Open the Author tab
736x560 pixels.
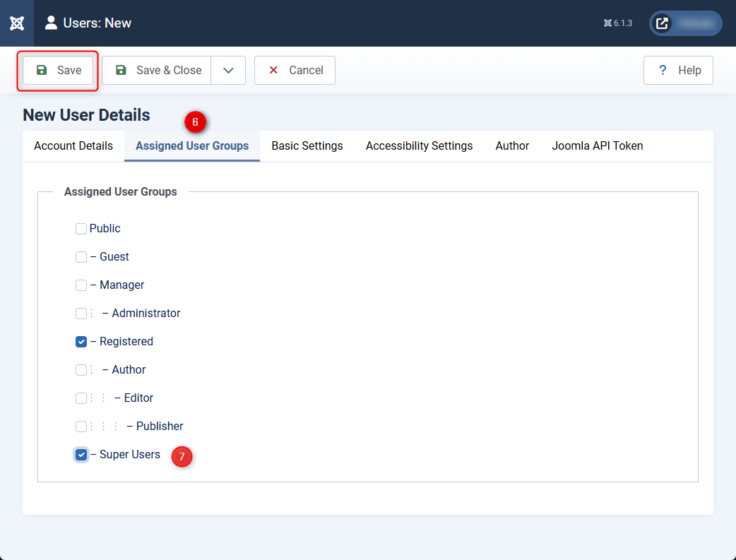512,146
